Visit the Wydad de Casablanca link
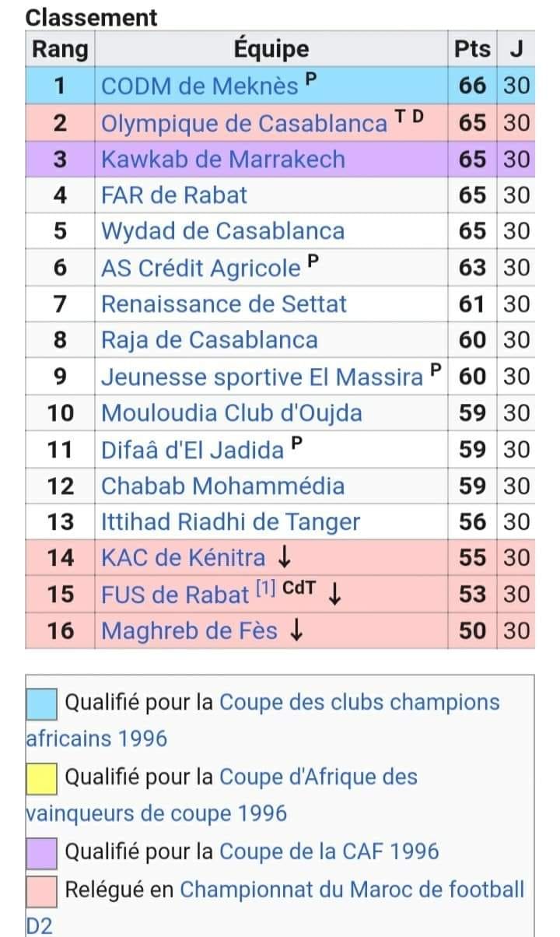 pos(222,231)
